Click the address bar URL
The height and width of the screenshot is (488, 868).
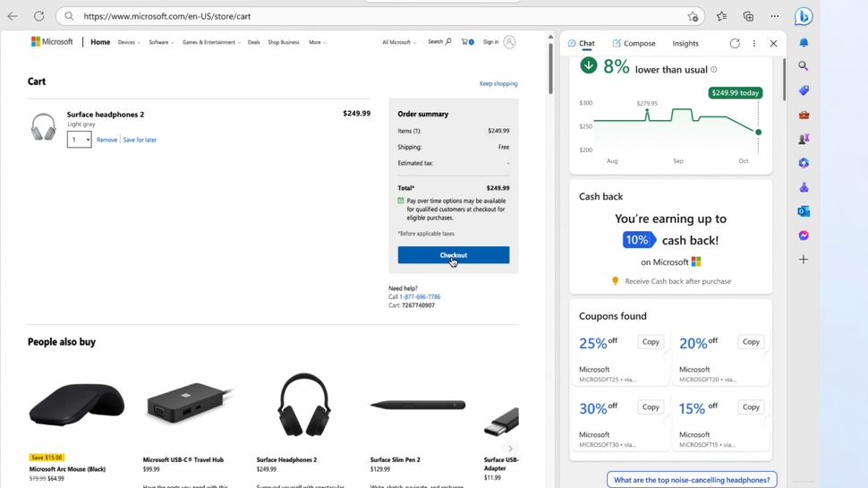click(x=167, y=17)
